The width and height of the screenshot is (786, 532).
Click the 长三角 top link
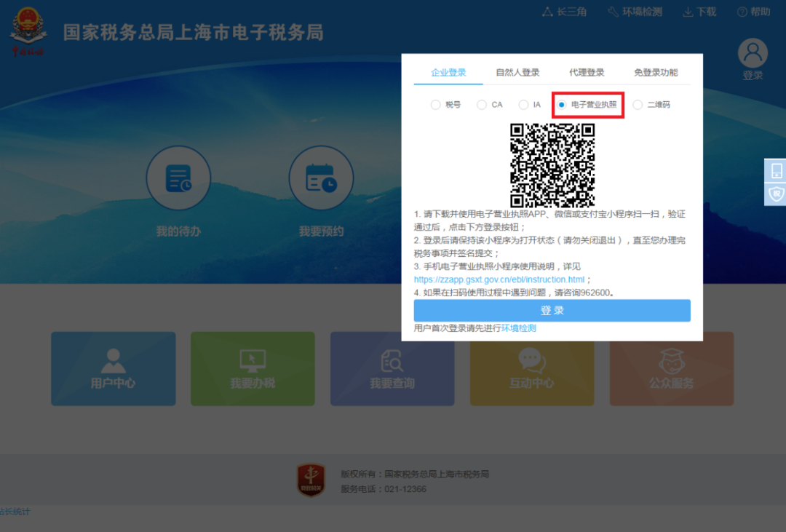pos(565,12)
